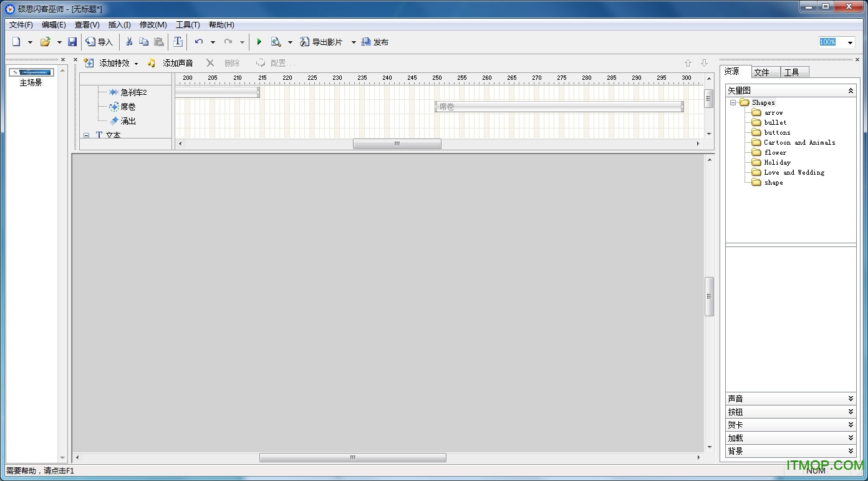Move effect up with up arrow icon
The image size is (868, 481).
[x=688, y=63]
